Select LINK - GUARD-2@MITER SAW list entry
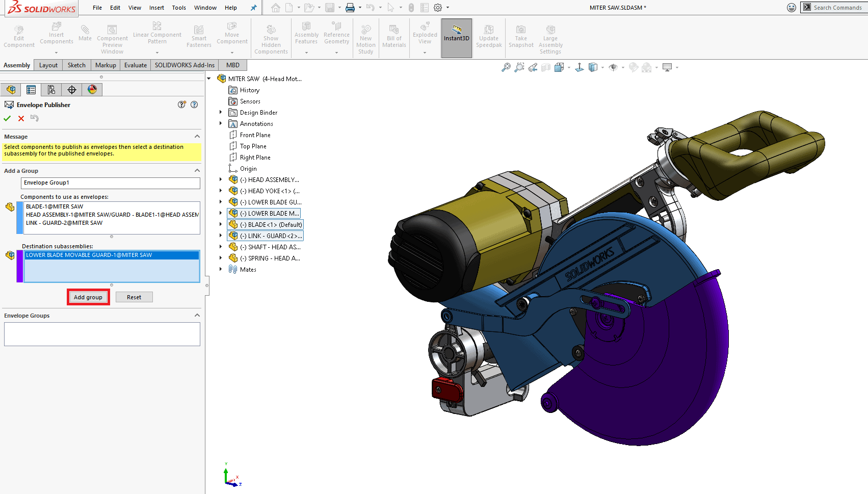868x494 pixels. point(64,223)
